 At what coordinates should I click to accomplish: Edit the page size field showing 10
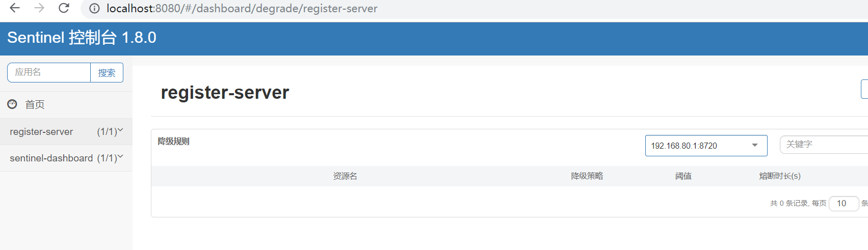click(844, 203)
